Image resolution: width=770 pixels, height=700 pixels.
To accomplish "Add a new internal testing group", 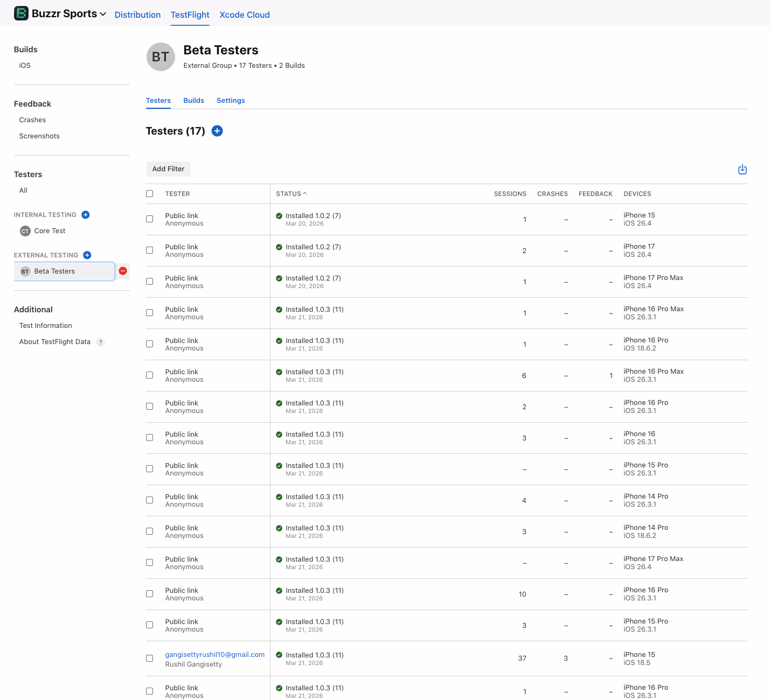I will tap(85, 214).
